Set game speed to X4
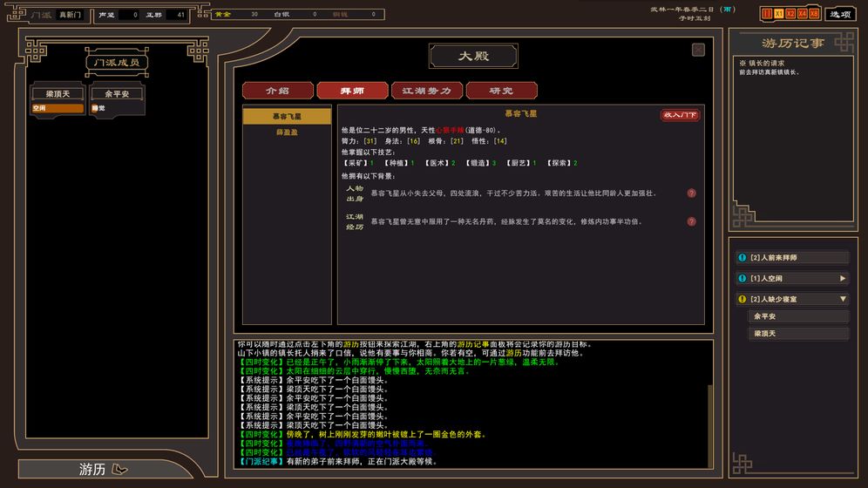The width and height of the screenshot is (868, 488). (x=802, y=14)
